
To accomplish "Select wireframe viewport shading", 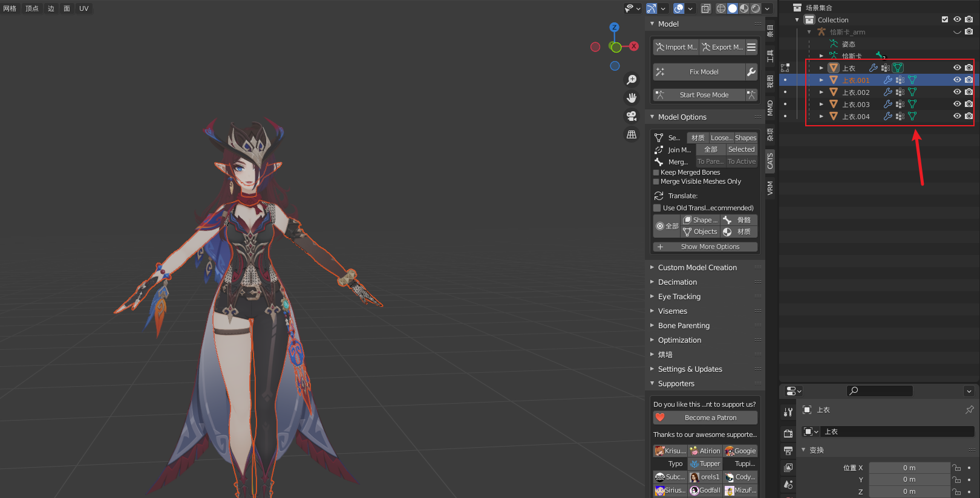I will coord(721,8).
